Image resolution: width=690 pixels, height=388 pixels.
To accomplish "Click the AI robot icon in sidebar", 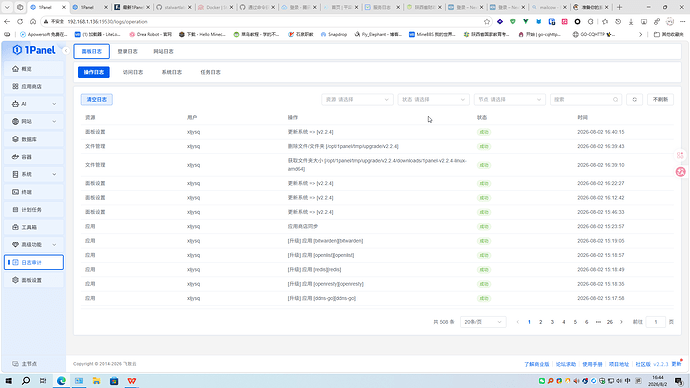I will (x=15, y=104).
